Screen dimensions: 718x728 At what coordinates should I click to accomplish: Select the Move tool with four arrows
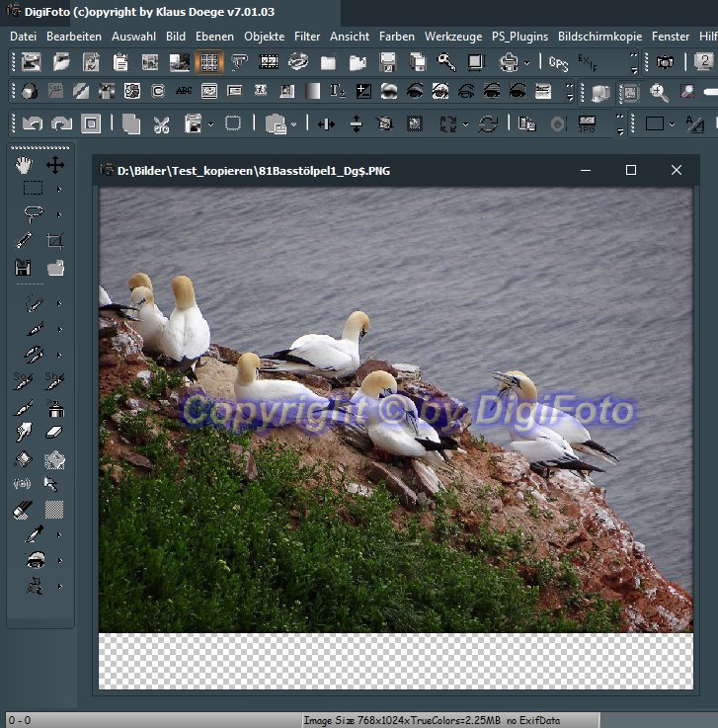pos(55,164)
